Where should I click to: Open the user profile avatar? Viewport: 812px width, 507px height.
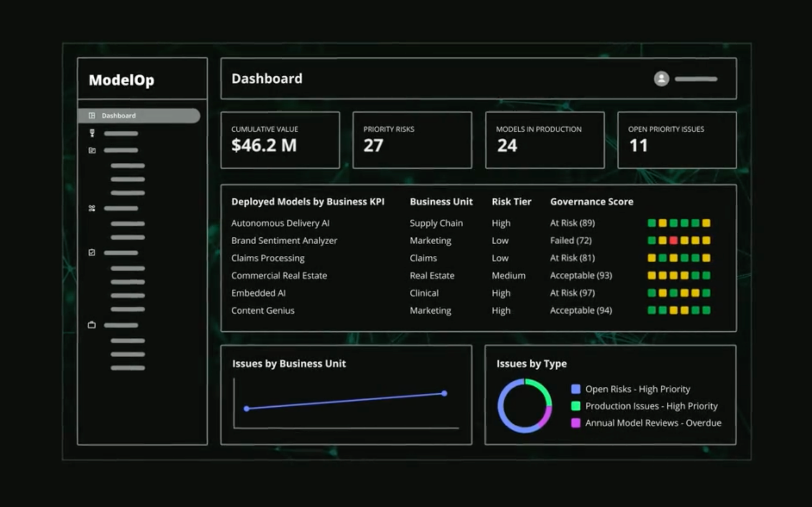coord(661,79)
